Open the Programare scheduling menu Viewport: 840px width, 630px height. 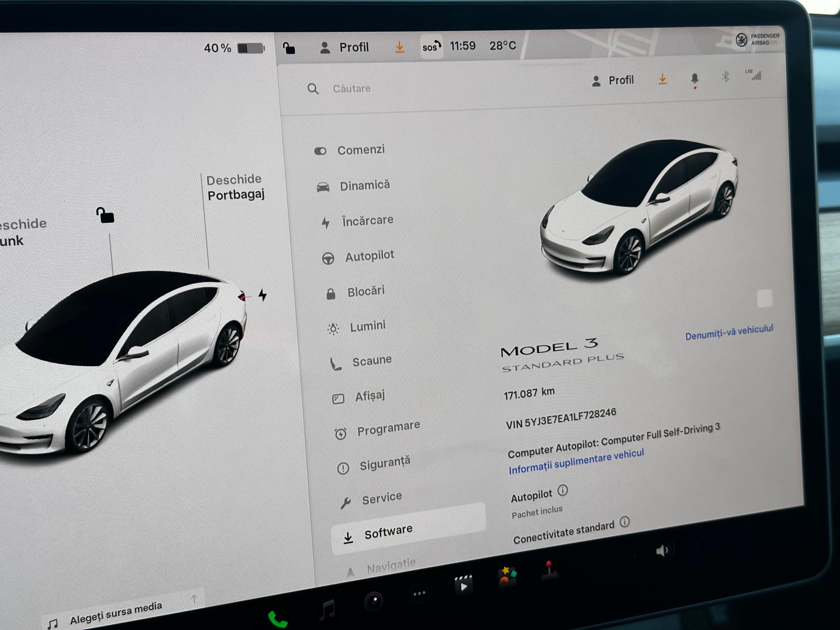pyautogui.click(x=377, y=429)
